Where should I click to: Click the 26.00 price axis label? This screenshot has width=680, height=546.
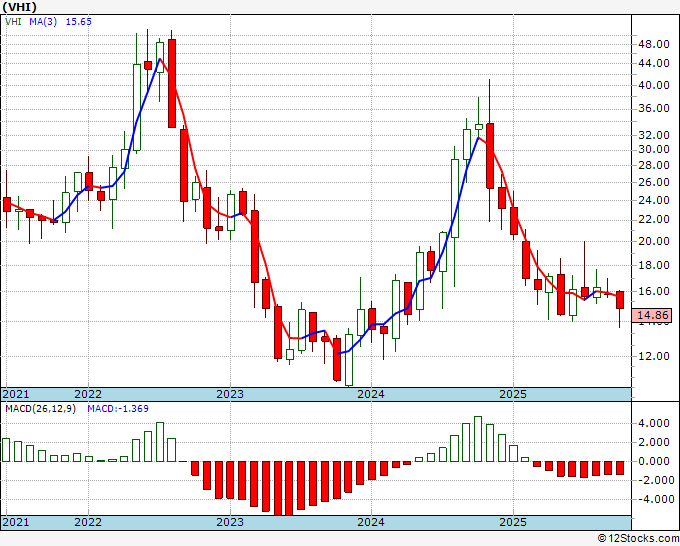point(654,182)
